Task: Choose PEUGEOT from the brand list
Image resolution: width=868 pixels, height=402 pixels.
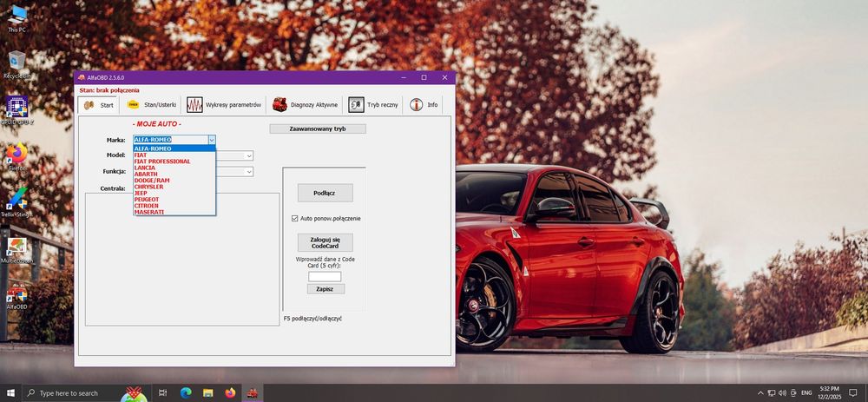Action: click(174, 200)
